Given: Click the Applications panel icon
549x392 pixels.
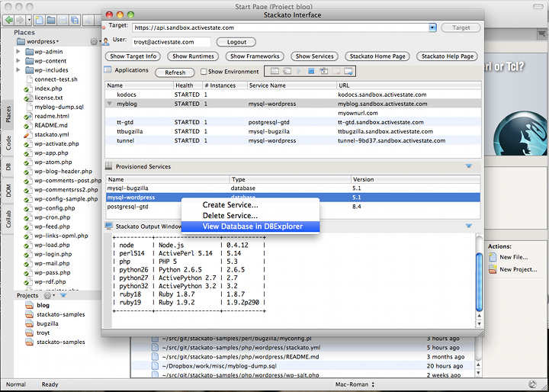Looking at the screenshot, I should pos(108,69).
